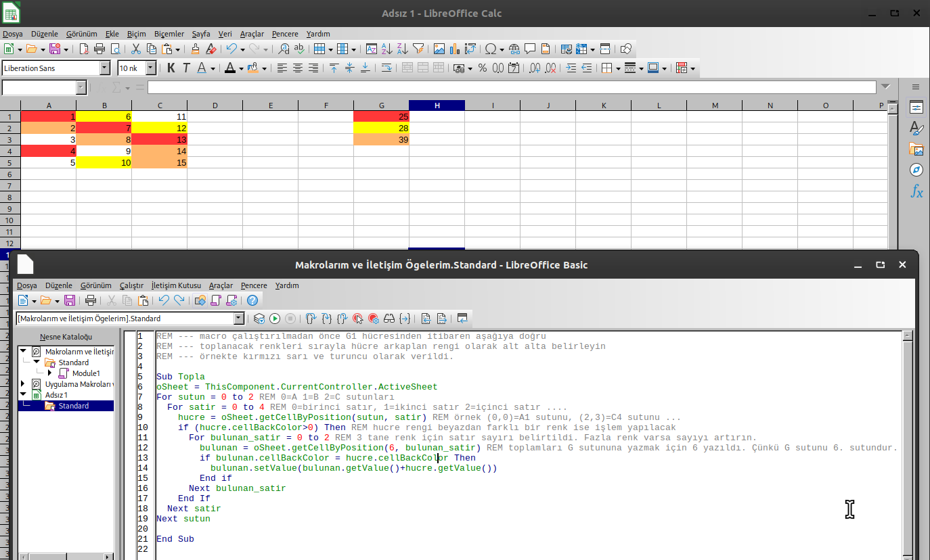Open İletişim Kutusu menu in Basic IDE

(176, 285)
